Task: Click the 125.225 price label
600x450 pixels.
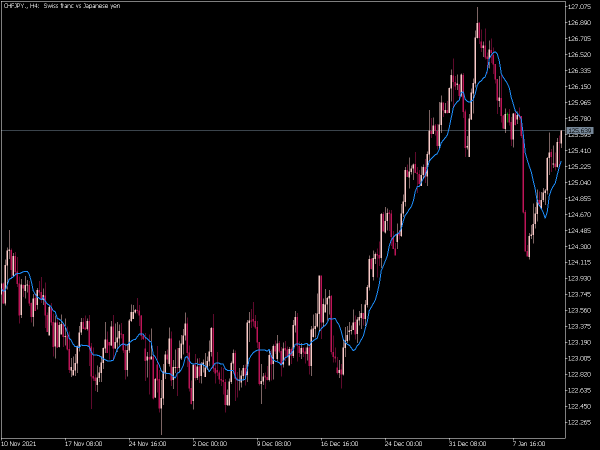Action: (x=580, y=166)
